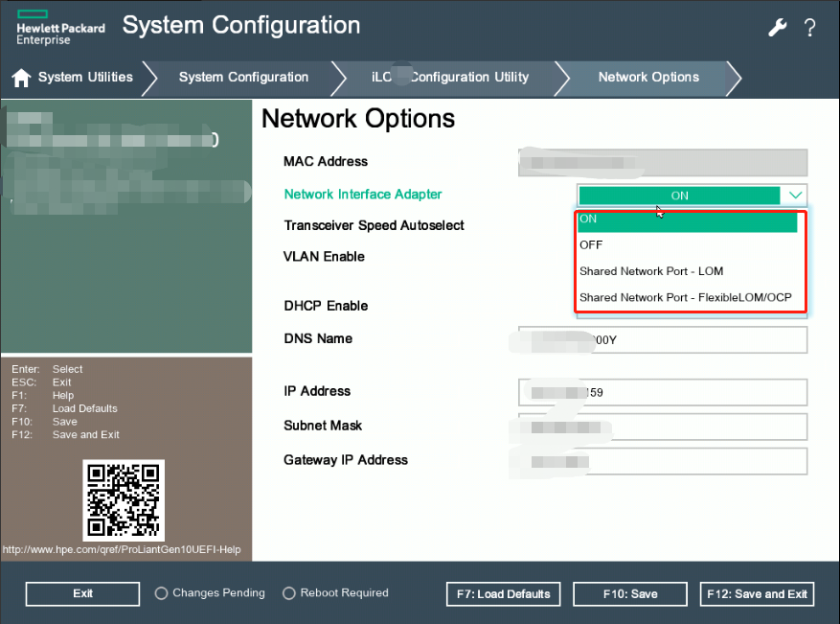This screenshot has width=840, height=624.
Task: Click the Hewlett Packard Enterprise logo
Action: coord(60,29)
